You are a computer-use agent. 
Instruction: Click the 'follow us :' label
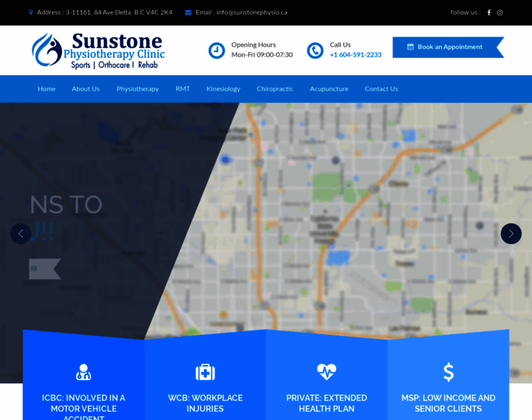pyautogui.click(x=465, y=13)
